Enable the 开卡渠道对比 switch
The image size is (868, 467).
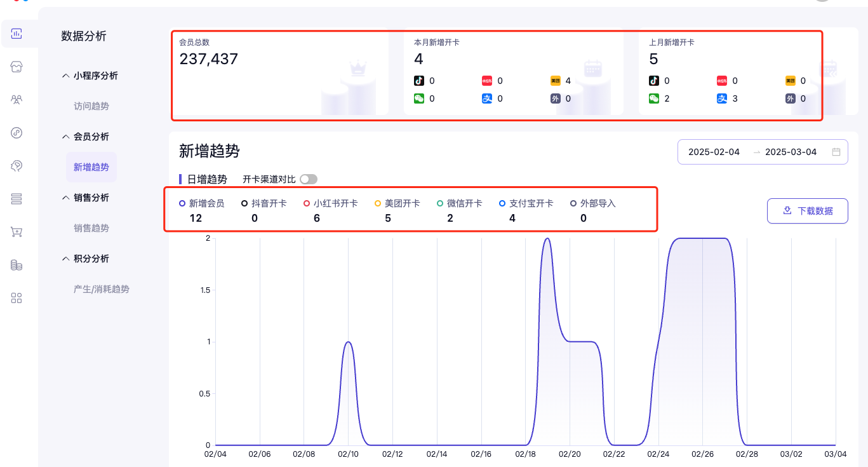309,179
